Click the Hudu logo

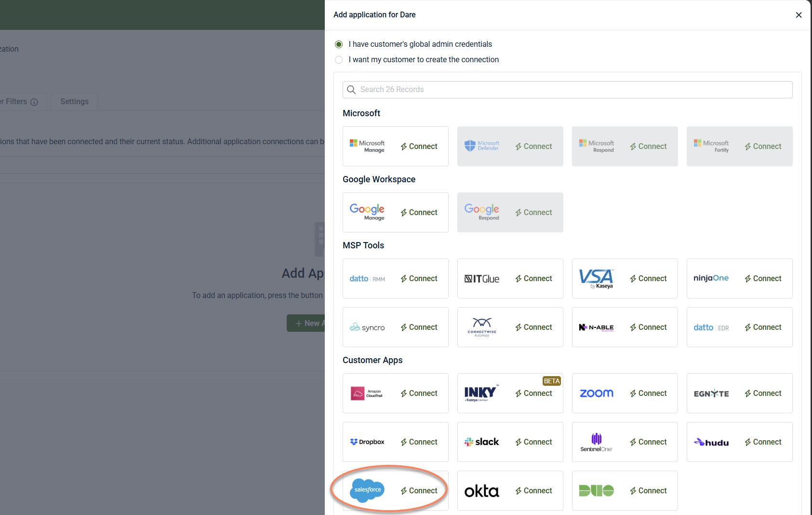tap(711, 442)
